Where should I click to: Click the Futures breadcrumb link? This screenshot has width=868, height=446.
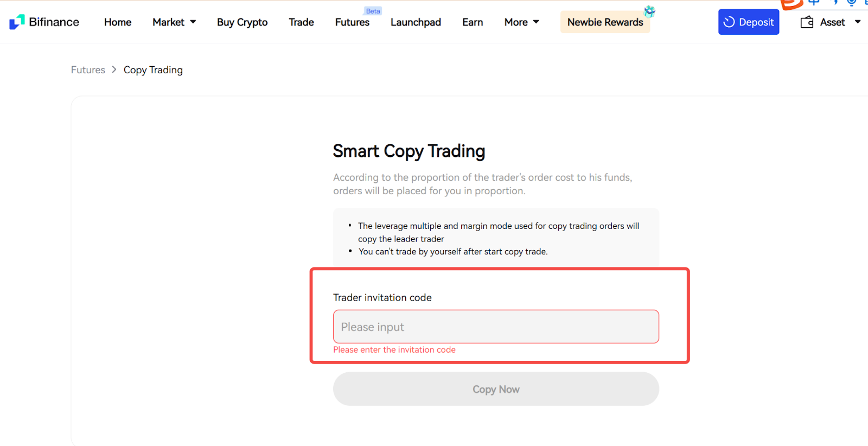88,70
